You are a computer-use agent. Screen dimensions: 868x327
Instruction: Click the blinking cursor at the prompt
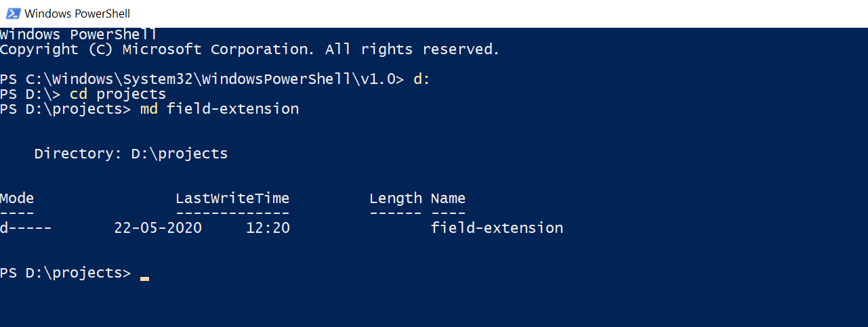coord(144,278)
